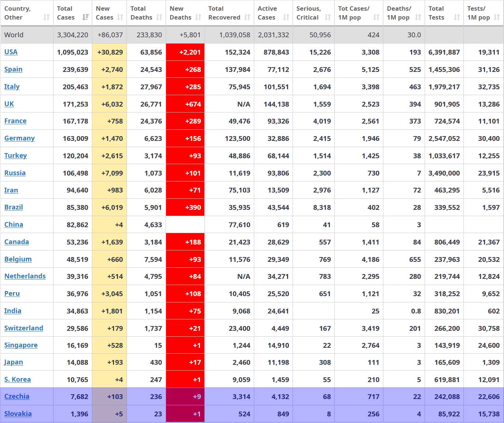Screen dimensions: 504x423
Task: Open the USA country link
Action: [x=11, y=52]
